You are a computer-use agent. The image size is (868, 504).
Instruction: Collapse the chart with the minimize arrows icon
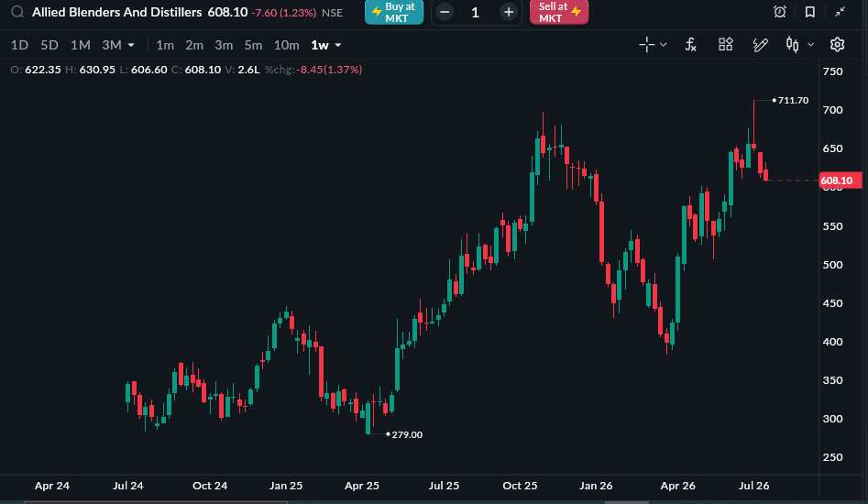pos(841,12)
